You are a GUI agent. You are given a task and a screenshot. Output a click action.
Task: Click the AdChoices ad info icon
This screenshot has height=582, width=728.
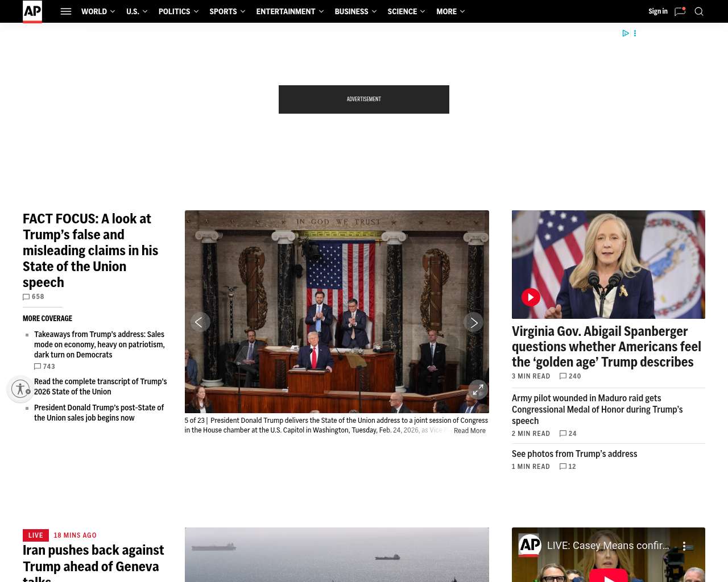click(x=625, y=34)
